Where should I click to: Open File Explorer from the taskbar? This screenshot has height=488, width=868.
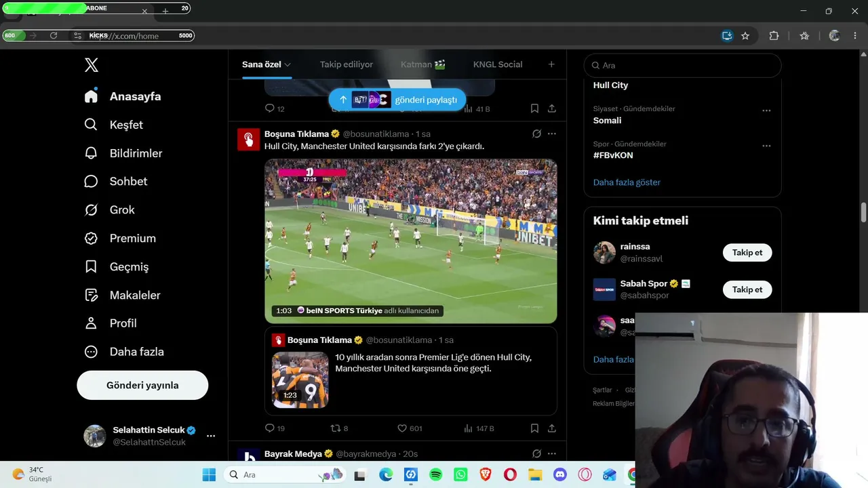[535, 474]
